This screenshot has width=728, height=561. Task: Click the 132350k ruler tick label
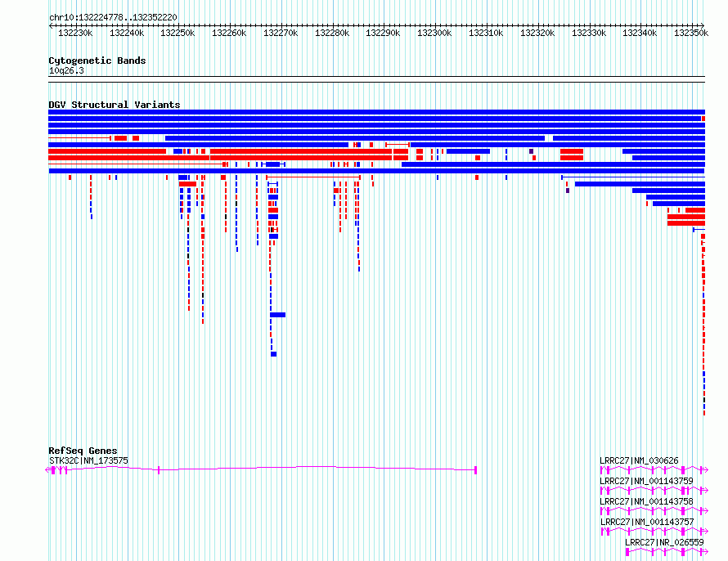pos(691,33)
